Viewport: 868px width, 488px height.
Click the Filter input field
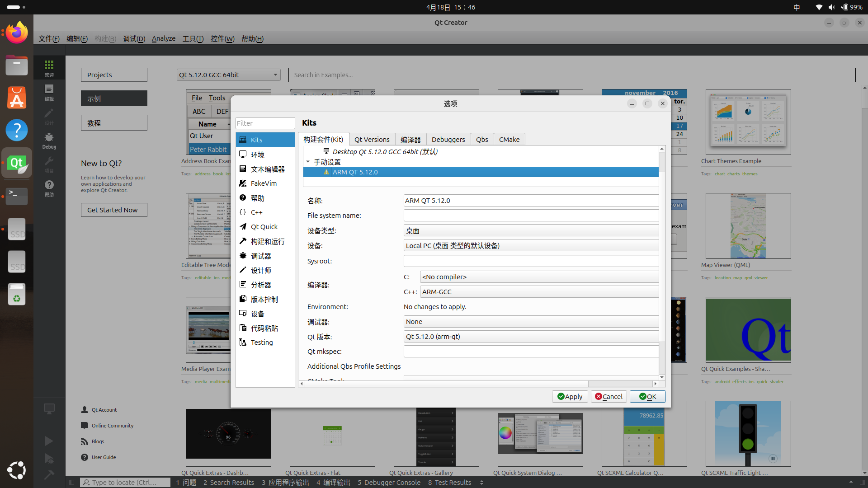(265, 123)
